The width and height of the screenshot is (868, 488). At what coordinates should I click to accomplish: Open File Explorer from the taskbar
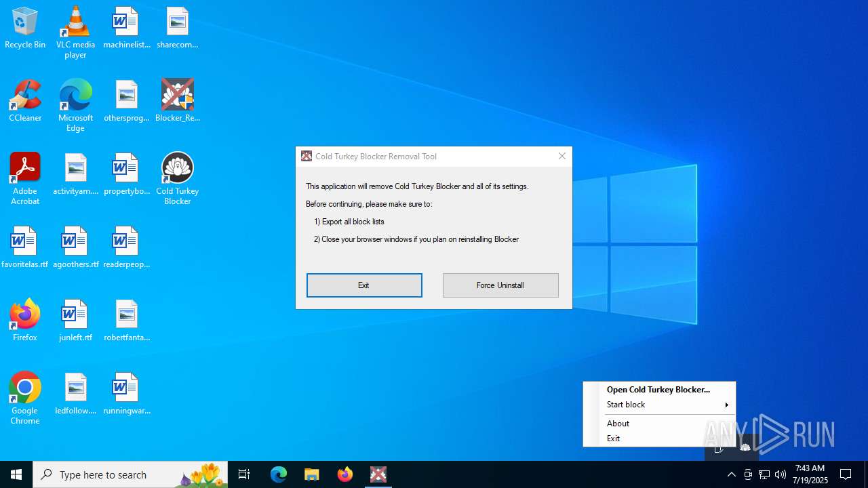tap(312, 474)
